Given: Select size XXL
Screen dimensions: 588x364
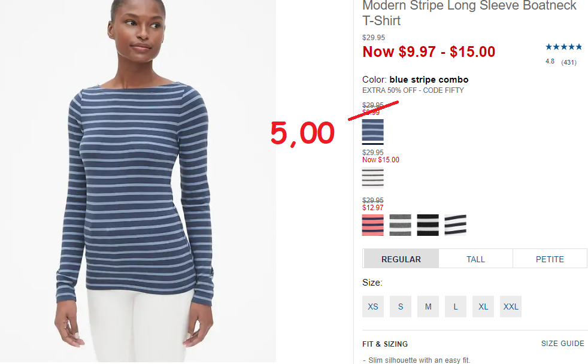Looking at the screenshot, I should point(511,307).
